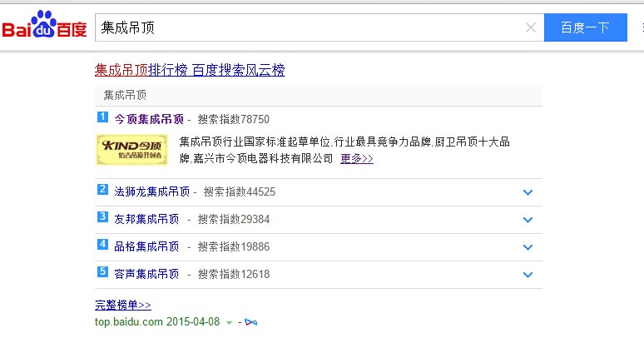Click the rank 1 number badge

(102, 117)
